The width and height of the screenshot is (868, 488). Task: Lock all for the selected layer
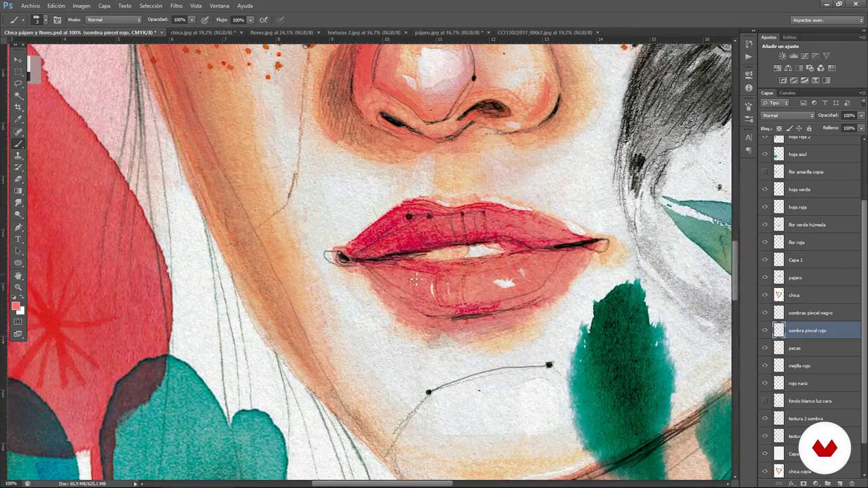809,128
